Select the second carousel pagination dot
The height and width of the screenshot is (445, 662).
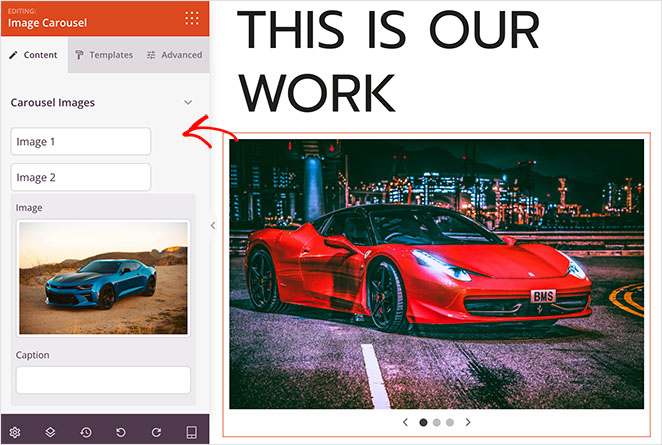click(437, 422)
